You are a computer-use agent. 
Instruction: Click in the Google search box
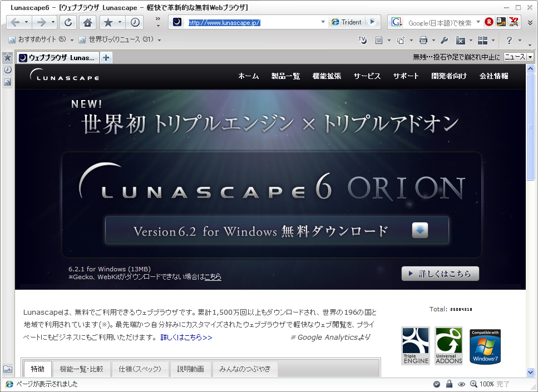click(440, 23)
